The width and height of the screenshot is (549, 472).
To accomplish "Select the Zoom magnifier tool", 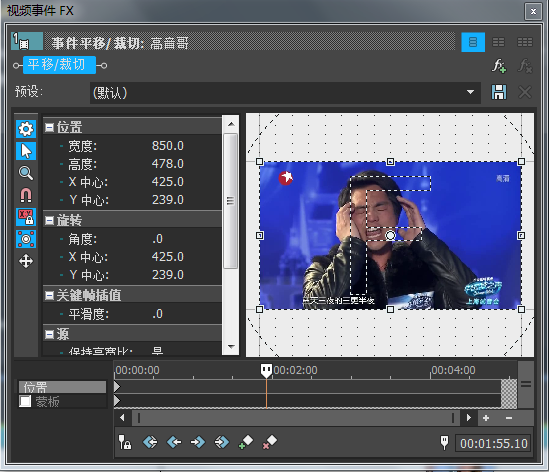I will [x=26, y=173].
